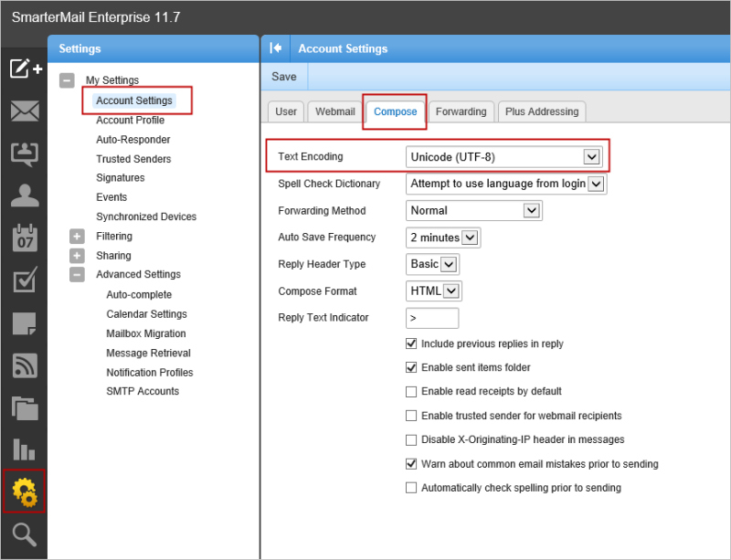The width and height of the screenshot is (731, 560).
Task: Expand the Filtering tree node
Action: [78, 237]
